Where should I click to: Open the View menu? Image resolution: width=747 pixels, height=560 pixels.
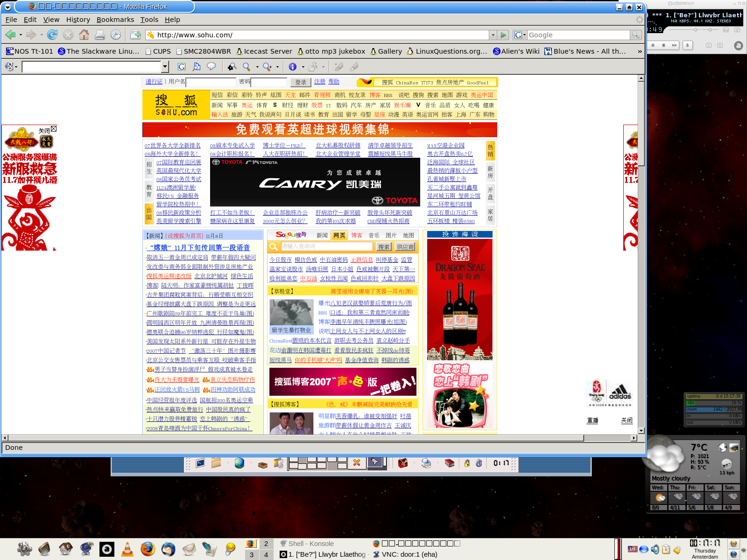point(51,20)
